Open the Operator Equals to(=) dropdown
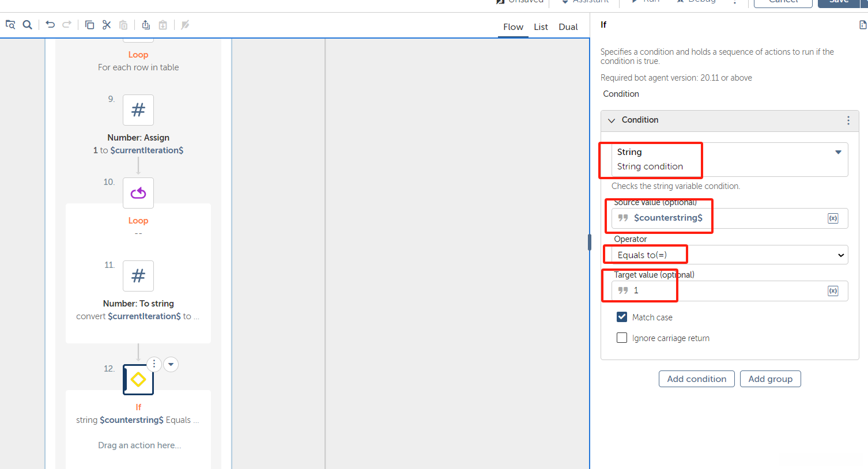868x469 pixels. (x=730, y=255)
